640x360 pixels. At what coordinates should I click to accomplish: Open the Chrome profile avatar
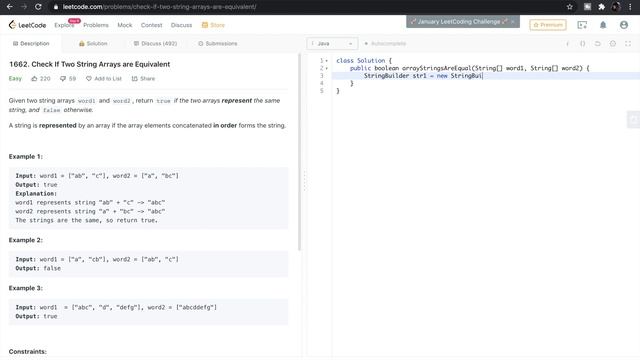pos(616,7)
